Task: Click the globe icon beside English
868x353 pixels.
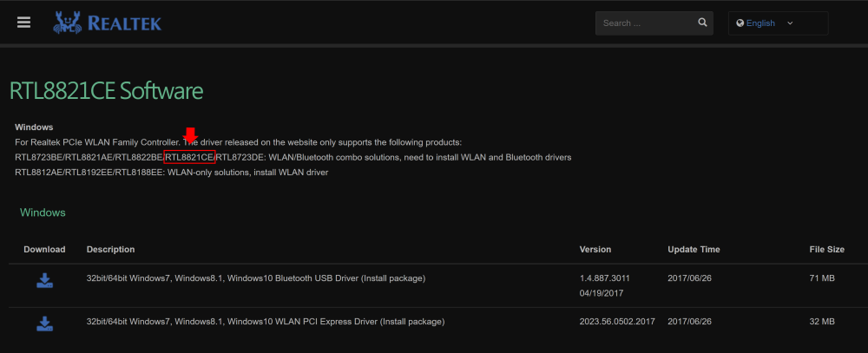Action: point(740,23)
